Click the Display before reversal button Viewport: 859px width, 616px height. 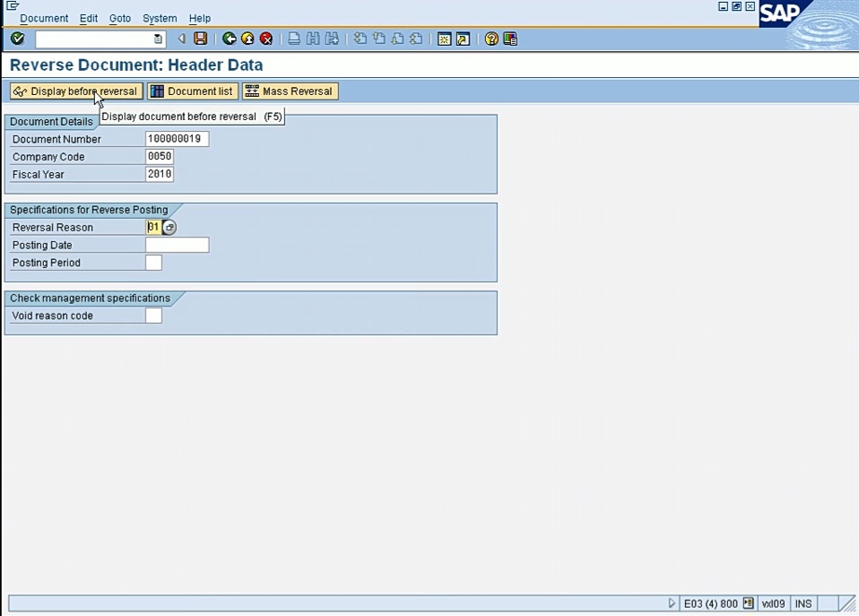tap(76, 91)
